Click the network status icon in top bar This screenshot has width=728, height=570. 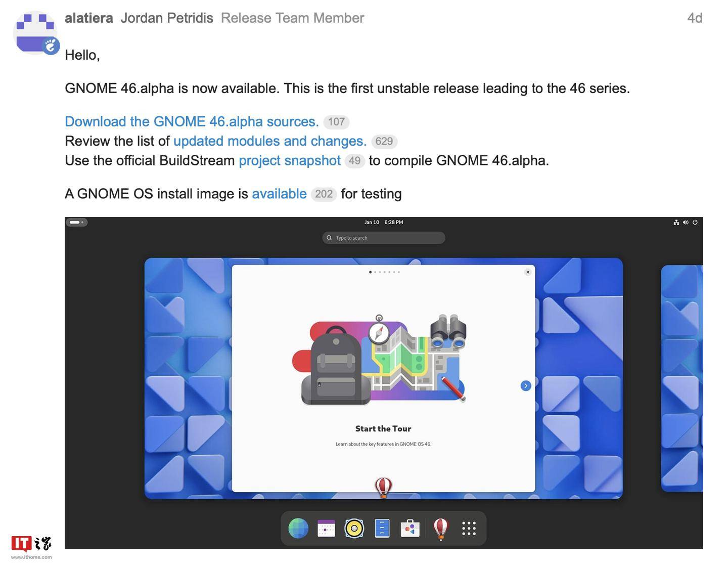(x=676, y=222)
